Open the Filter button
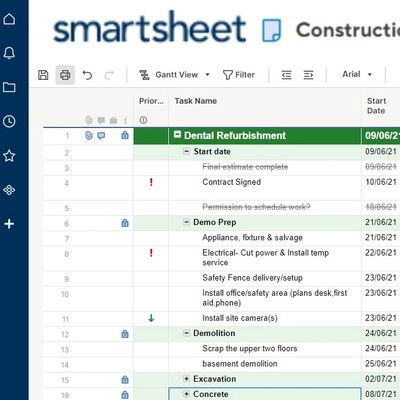400x400 pixels. [x=239, y=75]
